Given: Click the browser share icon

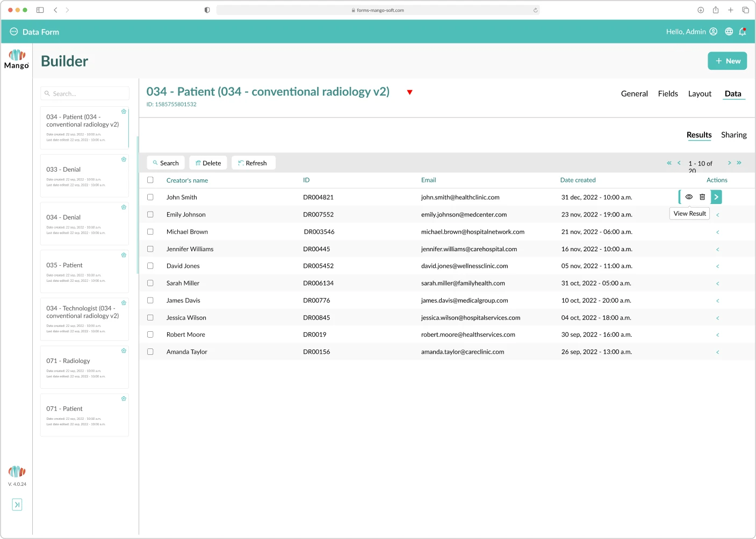Looking at the screenshot, I should coord(716,10).
